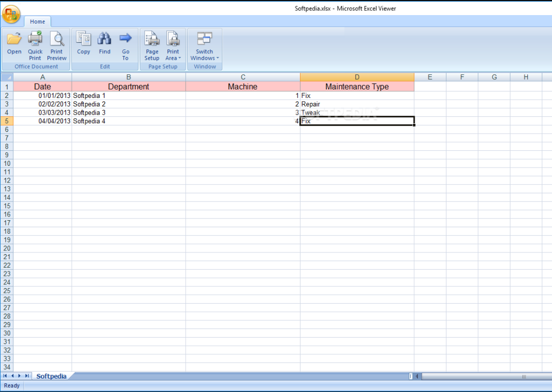Jump to the first sheet tab arrow
Image resolution: width=552 pixels, height=392 pixels.
[x=5, y=376]
